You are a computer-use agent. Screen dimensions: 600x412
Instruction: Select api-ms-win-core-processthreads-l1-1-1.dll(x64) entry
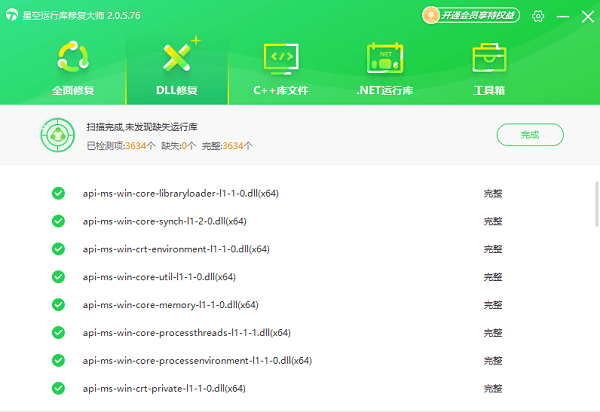pyautogui.click(x=187, y=333)
